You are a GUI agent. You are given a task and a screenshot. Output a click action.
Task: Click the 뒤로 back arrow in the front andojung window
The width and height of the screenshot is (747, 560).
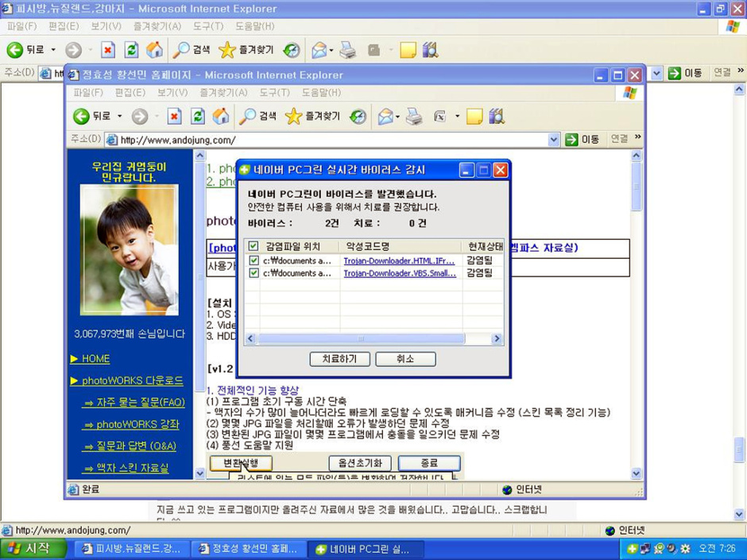click(x=82, y=116)
